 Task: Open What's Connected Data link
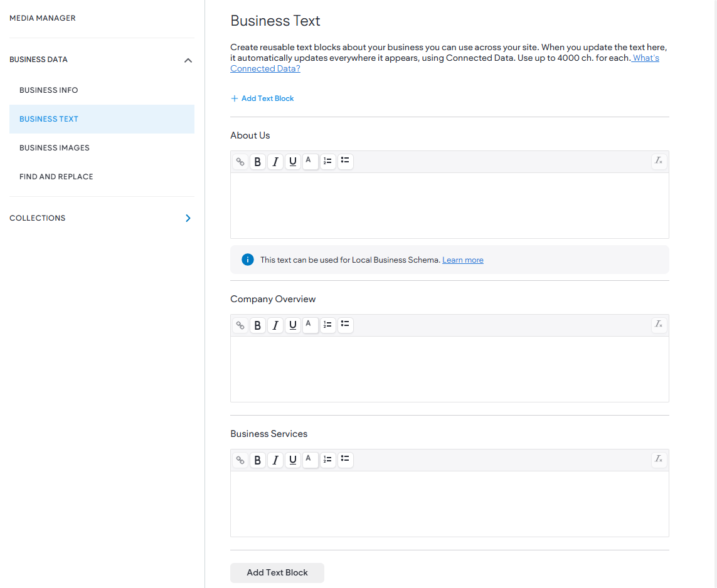pyautogui.click(x=265, y=68)
